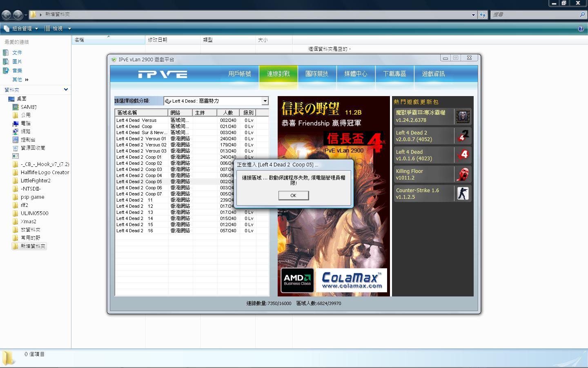Sort room list by 人數 header
Image resolution: width=588 pixels, height=368 pixels.
228,112
